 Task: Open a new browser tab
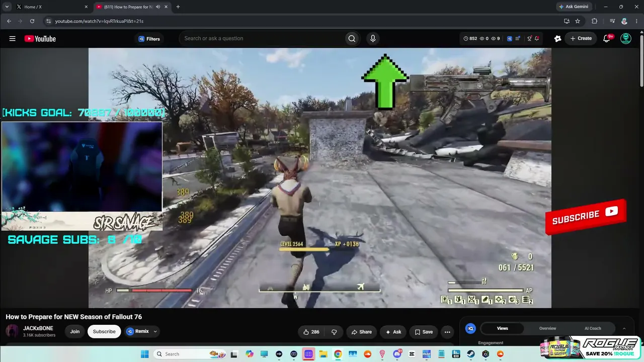pos(178,7)
